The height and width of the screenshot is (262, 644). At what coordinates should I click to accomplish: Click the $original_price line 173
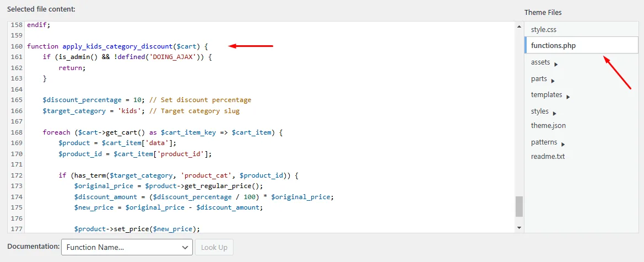(x=169, y=186)
